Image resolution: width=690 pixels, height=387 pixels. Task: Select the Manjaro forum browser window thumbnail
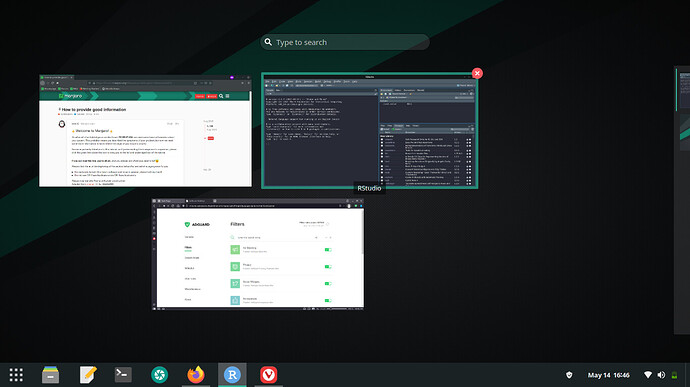pyautogui.click(x=145, y=131)
